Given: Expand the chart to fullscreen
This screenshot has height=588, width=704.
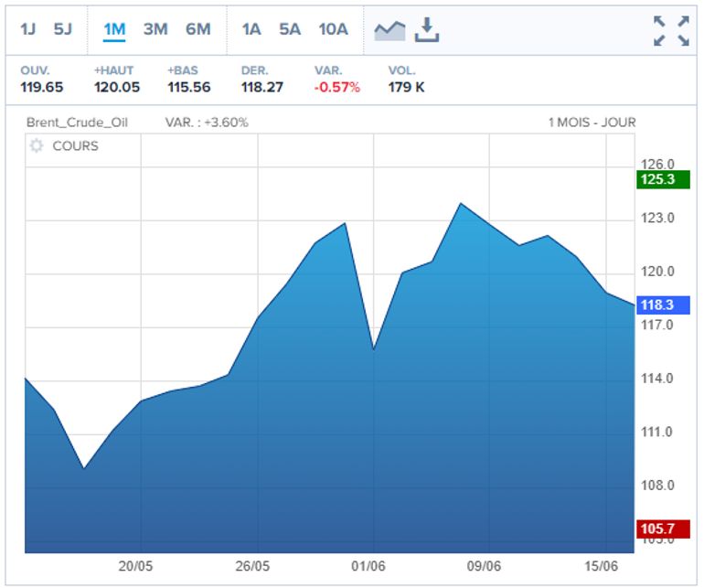Looking at the screenshot, I should [671, 30].
